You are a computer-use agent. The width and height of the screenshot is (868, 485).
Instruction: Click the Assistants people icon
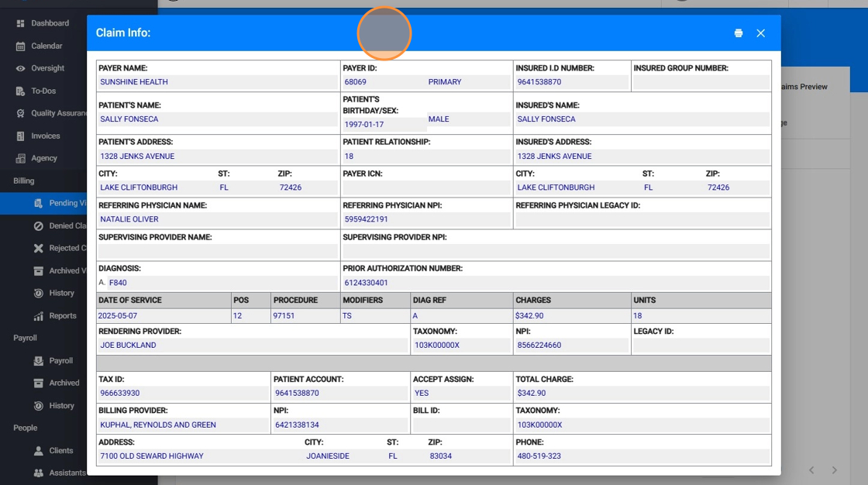point(38,473)
